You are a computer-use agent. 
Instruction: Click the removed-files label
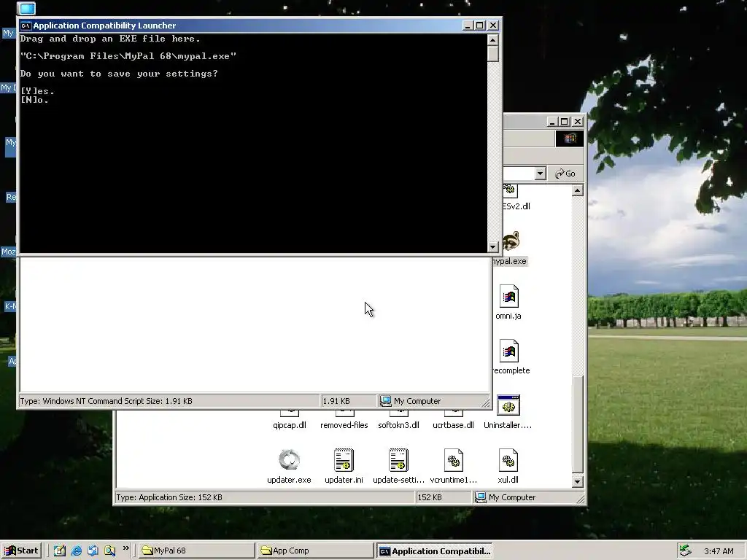[x=344, y=425]
